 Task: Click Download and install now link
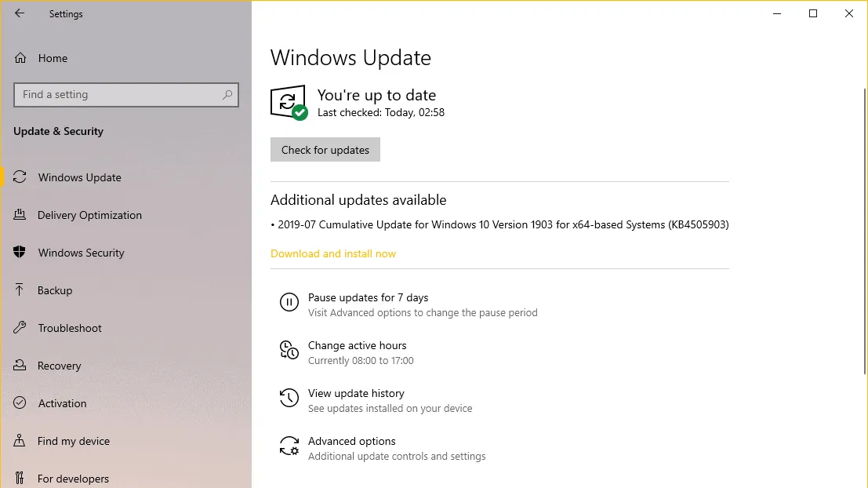coord(332,253)
